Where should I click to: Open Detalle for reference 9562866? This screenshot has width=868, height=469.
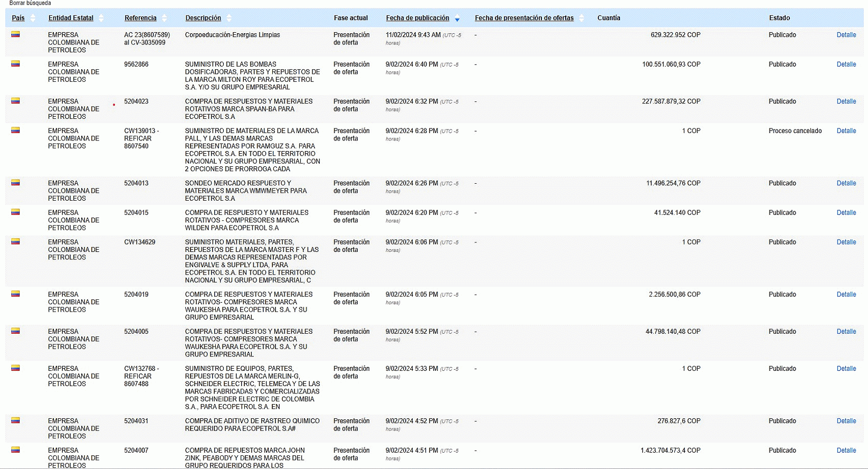pos(846,64)
